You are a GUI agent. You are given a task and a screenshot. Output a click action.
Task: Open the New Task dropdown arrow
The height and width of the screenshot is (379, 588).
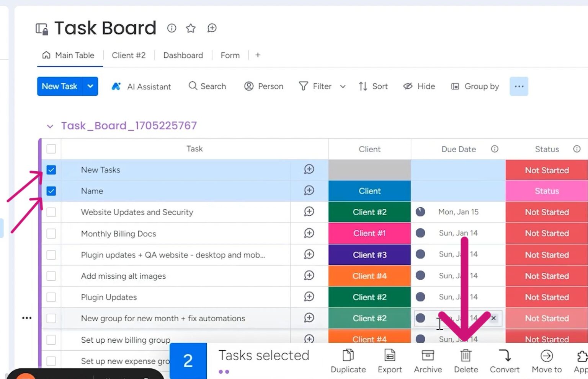(90, 86)
